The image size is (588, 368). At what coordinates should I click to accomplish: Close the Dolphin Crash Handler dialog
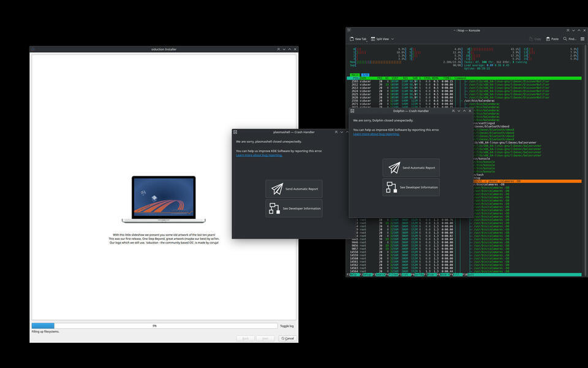click(x=470, y=111)
